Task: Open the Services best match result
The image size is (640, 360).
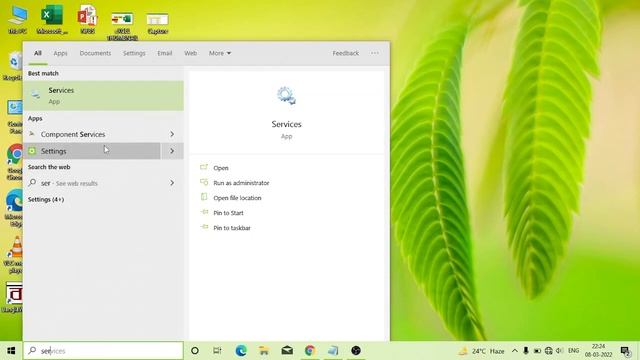Action: coord(103,96)
